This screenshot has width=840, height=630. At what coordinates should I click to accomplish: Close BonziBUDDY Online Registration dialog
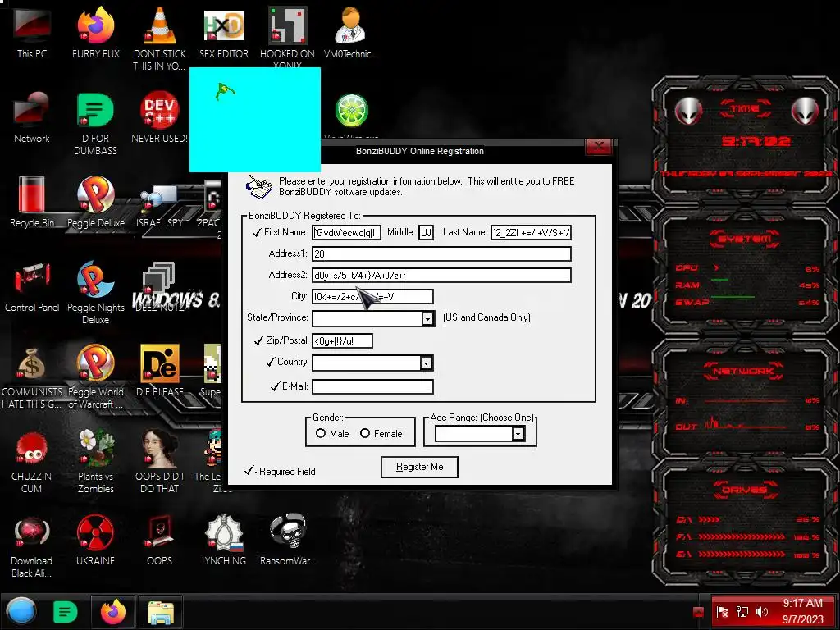pyautogui.click(x=598, y=146)
